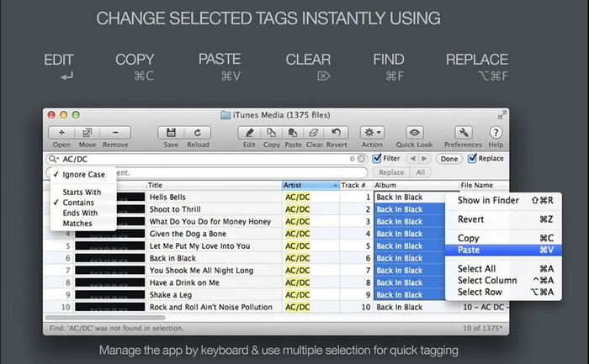
Task: Click the Album column header
Action: tap(416, 185)
